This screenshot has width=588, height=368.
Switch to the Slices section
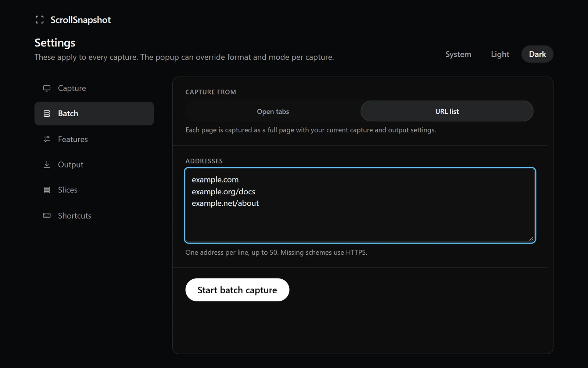coord(94,190)
